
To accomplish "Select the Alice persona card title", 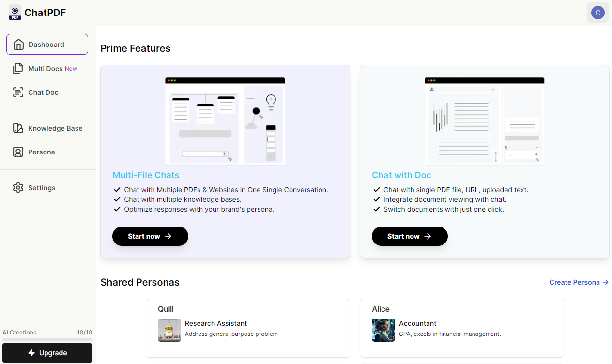I will pyautogui.click(x=381, y=309).
